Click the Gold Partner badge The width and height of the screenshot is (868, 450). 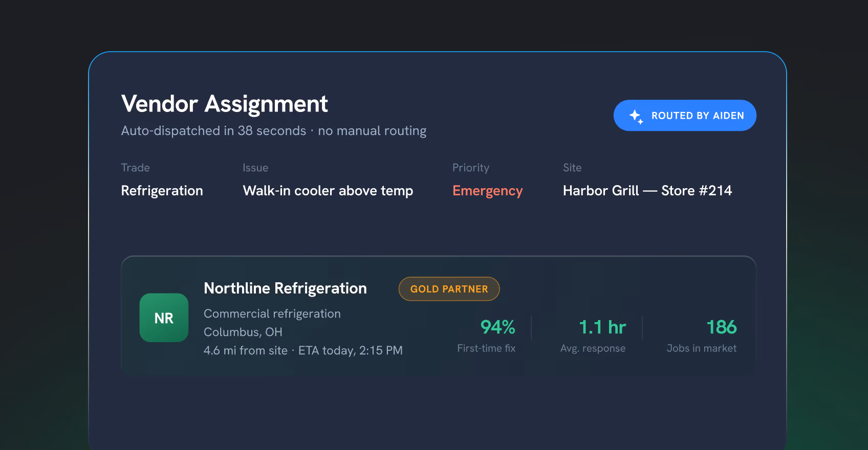449,289
